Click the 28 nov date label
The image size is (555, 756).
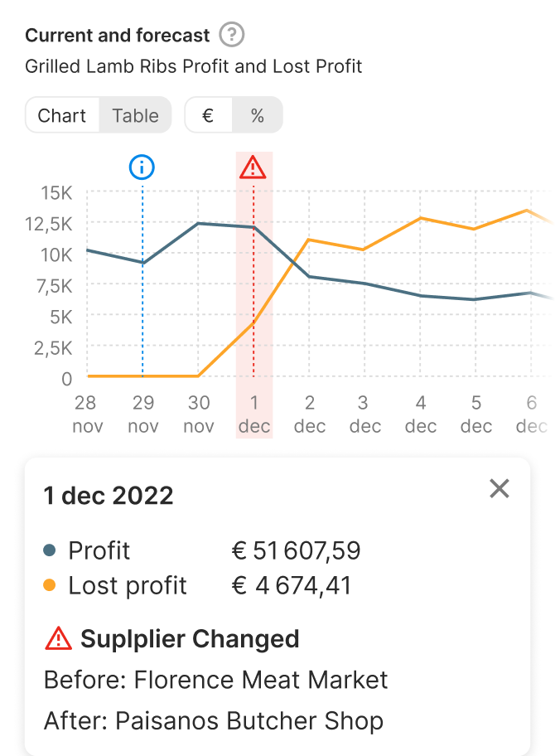coord(85,414)
